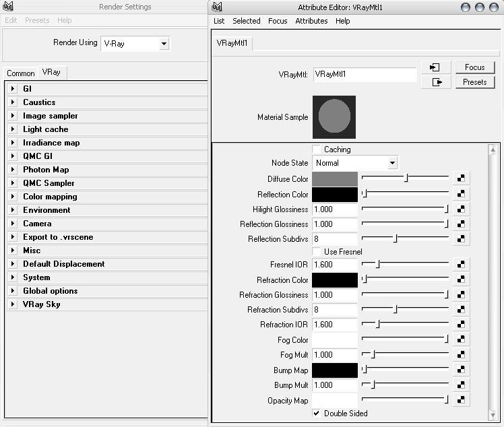504x427 pixels.
Task: Open the Attributes menu
Action: tap(311, 21)
